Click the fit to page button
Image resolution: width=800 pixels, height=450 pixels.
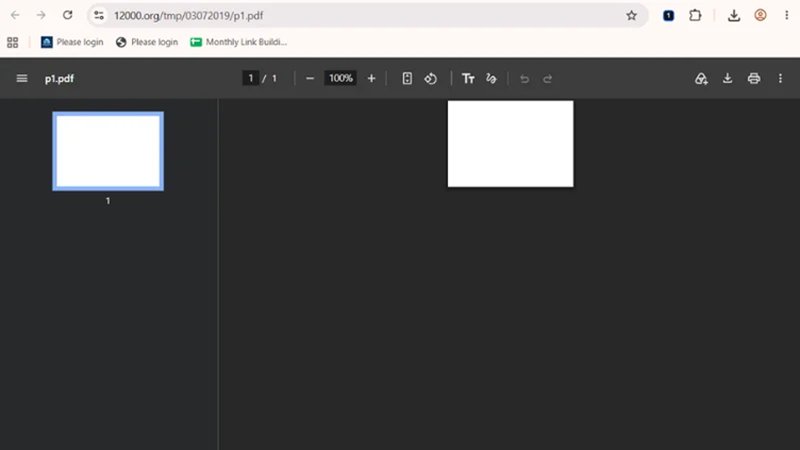pos(407,79)
